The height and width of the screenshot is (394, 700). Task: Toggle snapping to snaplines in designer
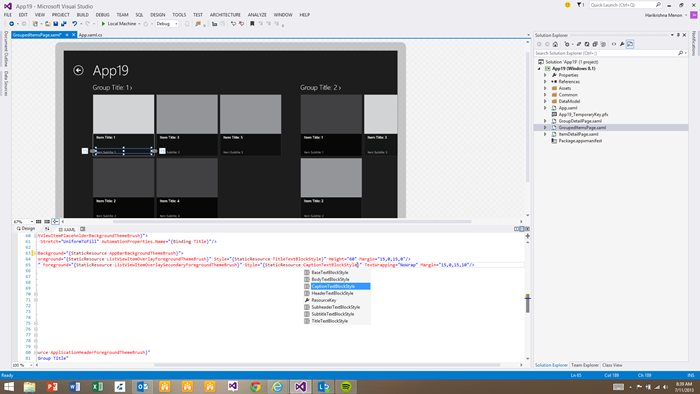(55, 221)
